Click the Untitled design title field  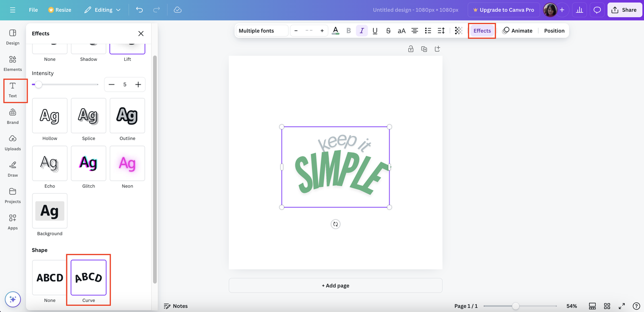[416, 10]
